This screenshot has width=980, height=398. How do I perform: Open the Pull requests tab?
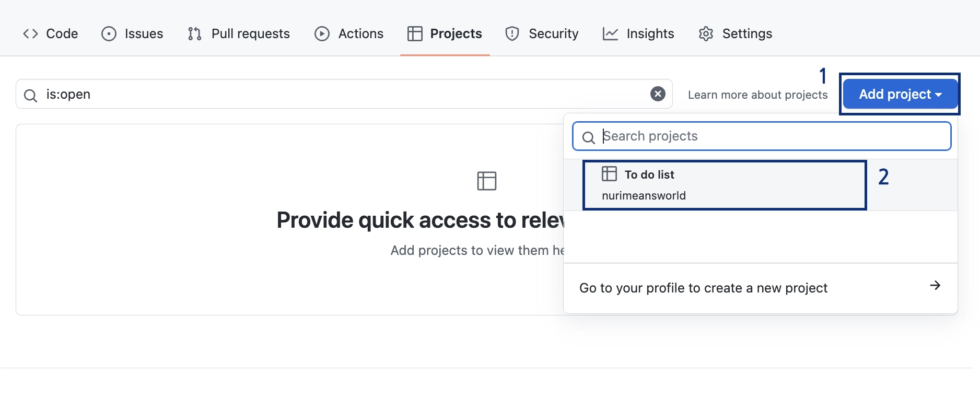(250, 34)
